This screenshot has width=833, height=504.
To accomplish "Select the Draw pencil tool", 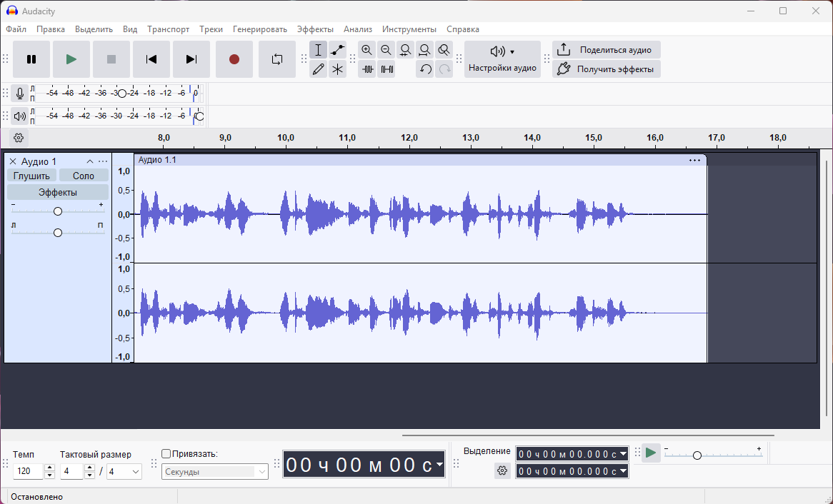I will point(319,69).
